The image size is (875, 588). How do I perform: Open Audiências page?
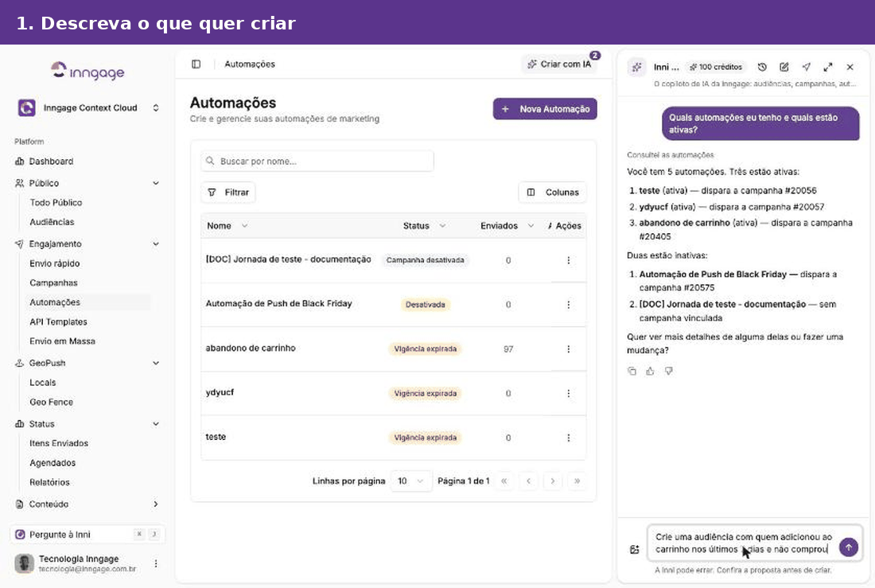(x=52, y=222)
